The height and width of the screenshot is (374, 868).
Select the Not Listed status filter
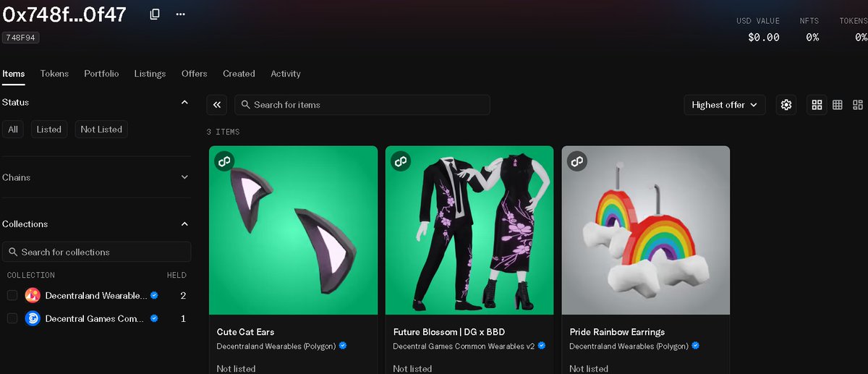pyautogui.click(x=101, y=129)
